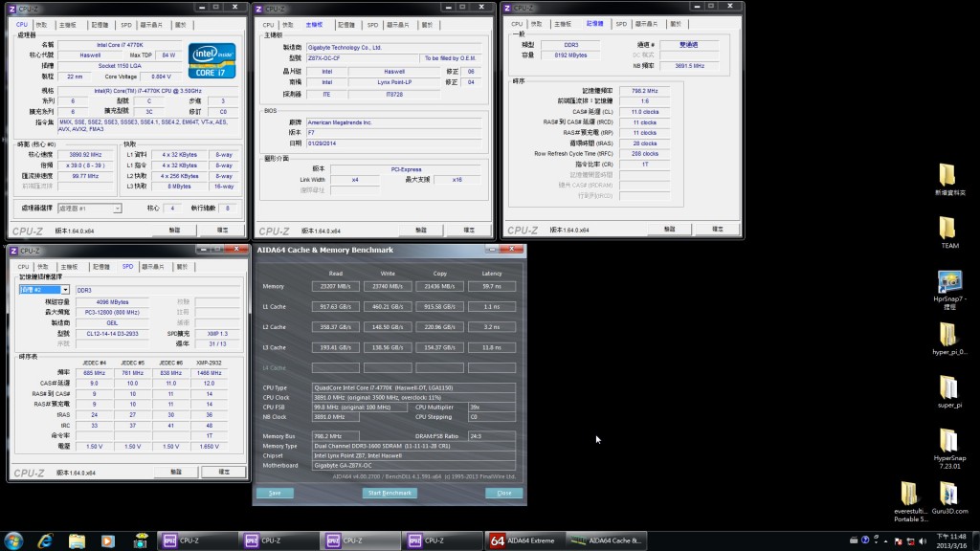
Task: Click the Start Benchmark button
Action: (390, 493)
